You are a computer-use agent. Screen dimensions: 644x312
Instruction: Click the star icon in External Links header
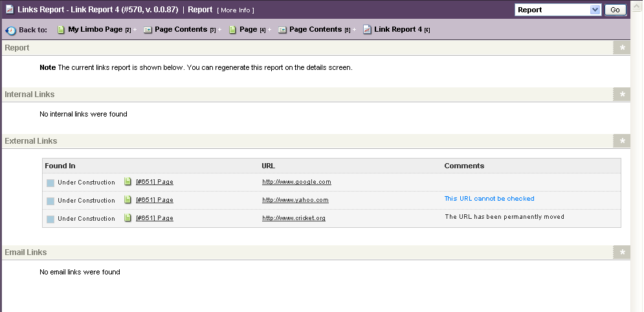click(x=622, y=141)
